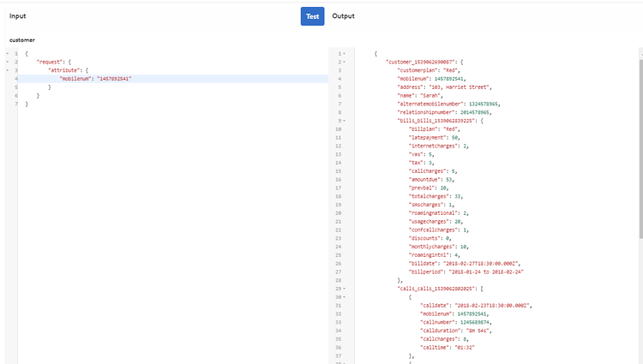The image size is (643, 364).
Task: Select the "callcharges": 8 output line
Action: 444,339
